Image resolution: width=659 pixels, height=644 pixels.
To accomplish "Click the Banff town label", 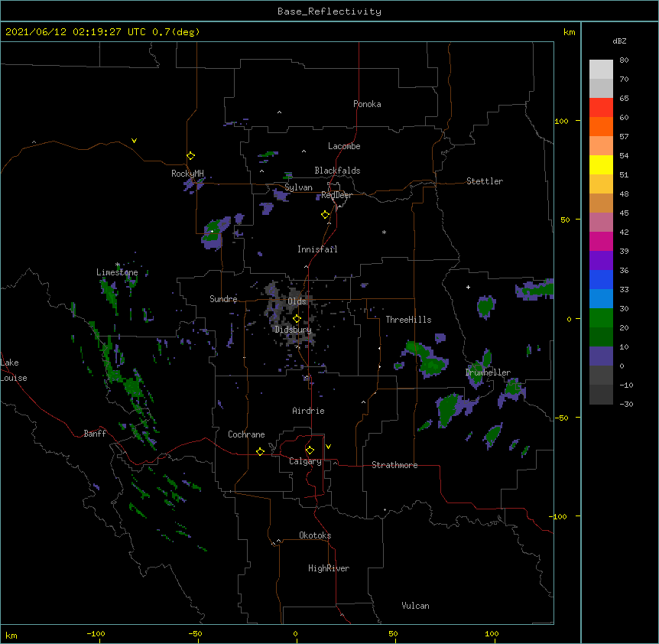I will [x=95, y=434].
